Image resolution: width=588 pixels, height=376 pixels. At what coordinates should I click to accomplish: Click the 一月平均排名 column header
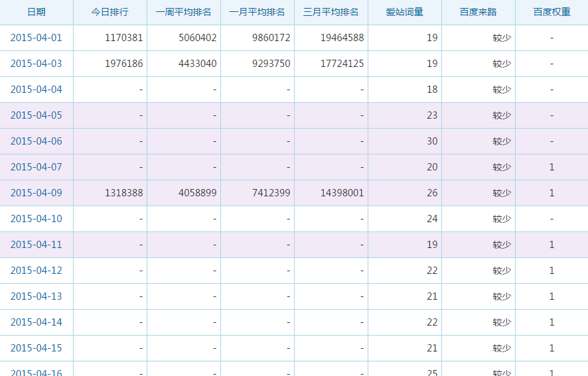257,12
